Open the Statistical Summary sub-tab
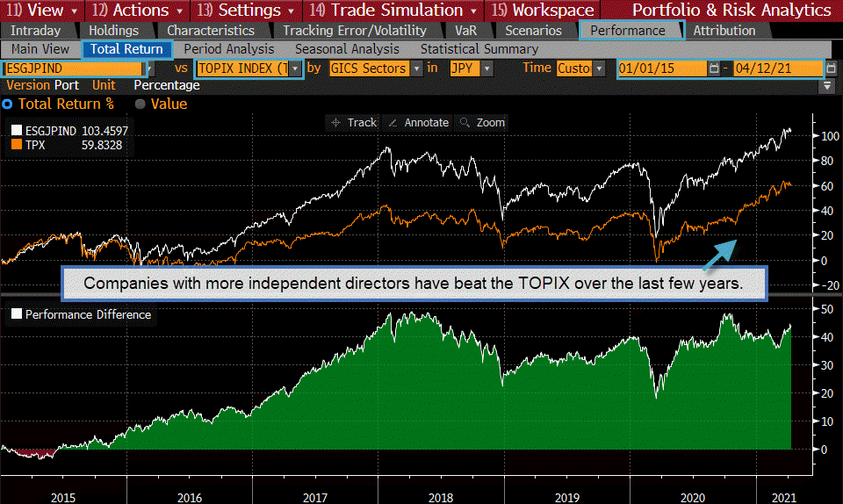843x504 pixels. pyautogui.click(x=479, y=49)
